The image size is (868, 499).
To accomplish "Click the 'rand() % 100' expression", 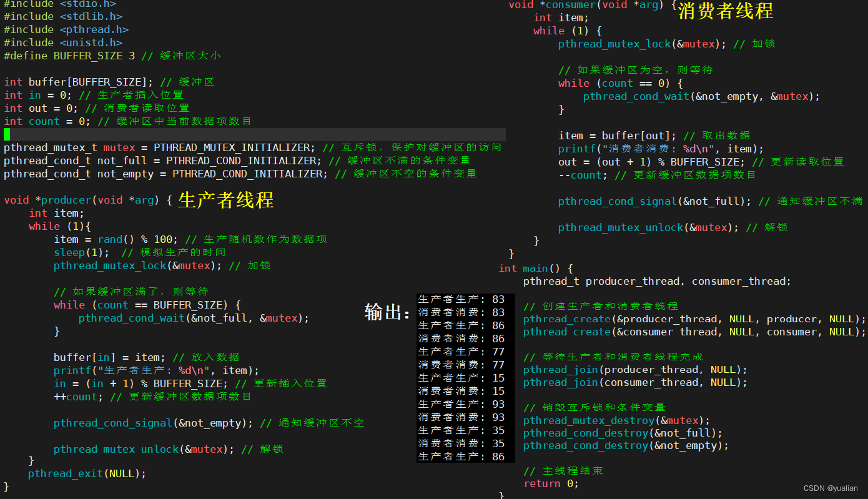I will point(138,239).
